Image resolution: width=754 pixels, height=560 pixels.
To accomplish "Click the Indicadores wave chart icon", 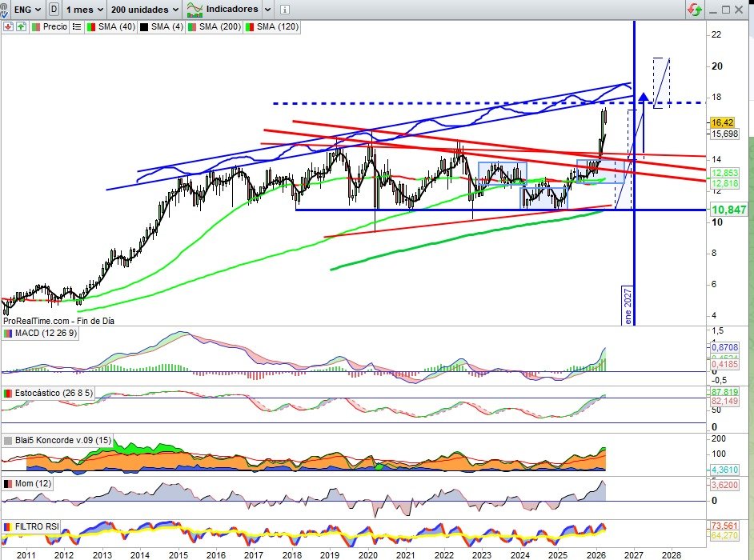I will 195,9.
